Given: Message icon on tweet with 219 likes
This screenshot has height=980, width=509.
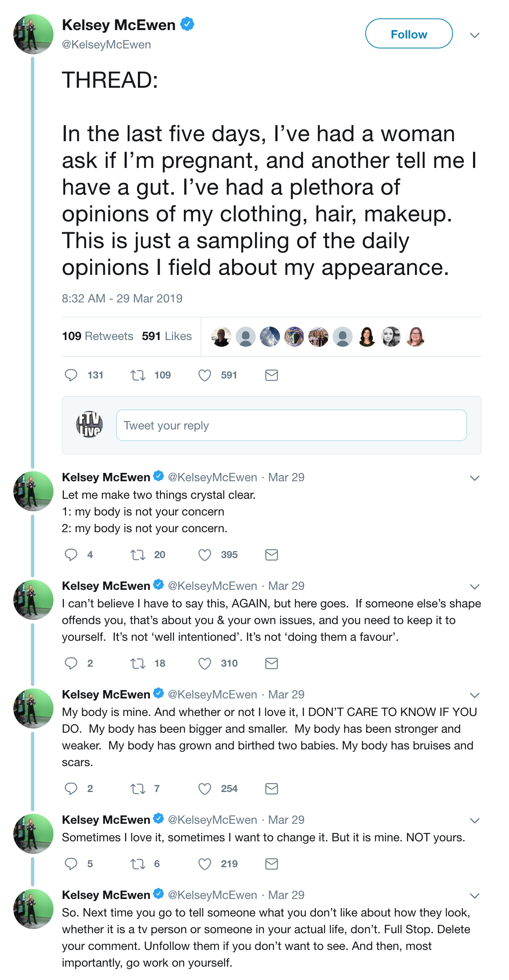Looking at the screenshot, I should point(272,864).
